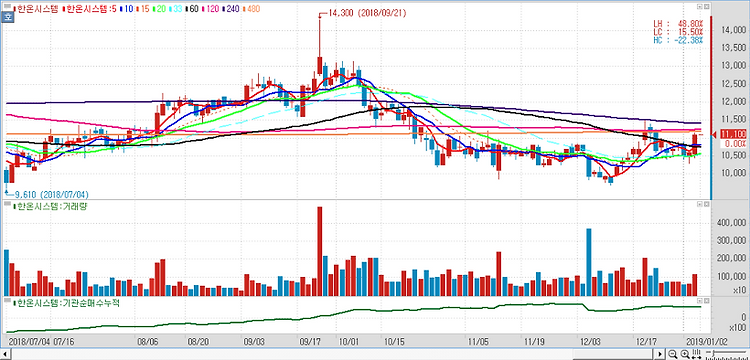Select the orange 15 moving average legend

(143, 9)
